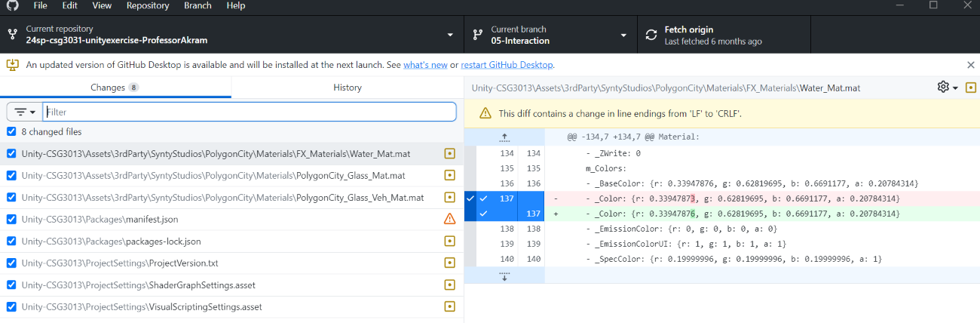Switch to the Changes tab
980x323 pixels.
pos(115,88)
